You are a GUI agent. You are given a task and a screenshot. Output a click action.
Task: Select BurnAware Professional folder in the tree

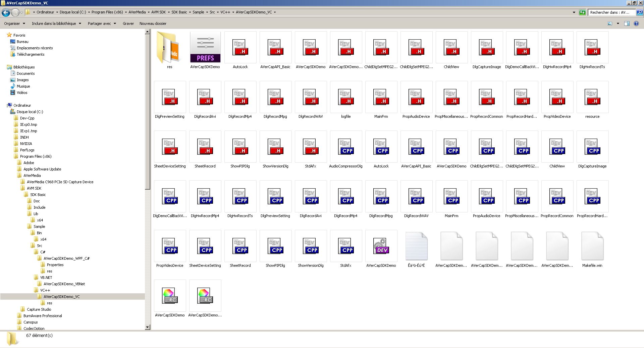click(x=43, y=316)
